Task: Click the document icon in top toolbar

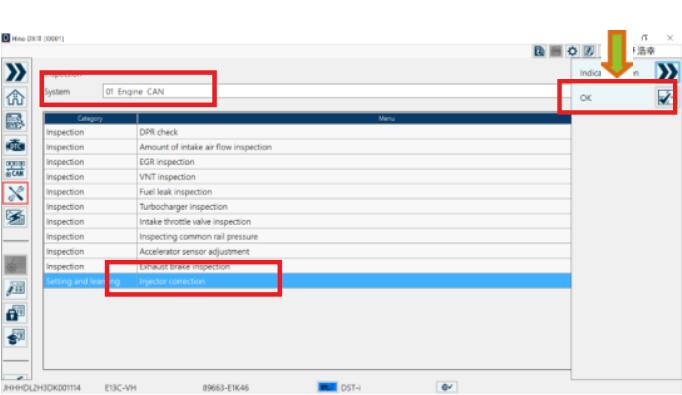Action: click(539, 51)
